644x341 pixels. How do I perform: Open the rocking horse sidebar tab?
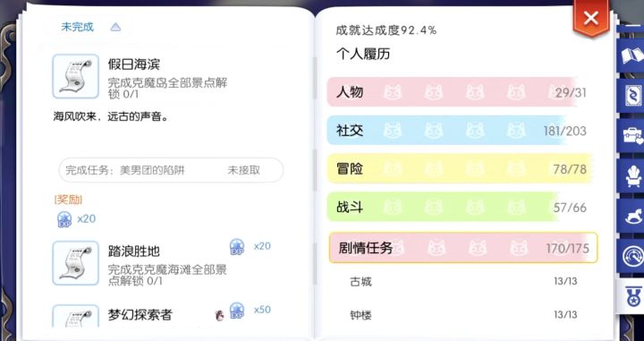pyautogui.click(x=631, y=216)
